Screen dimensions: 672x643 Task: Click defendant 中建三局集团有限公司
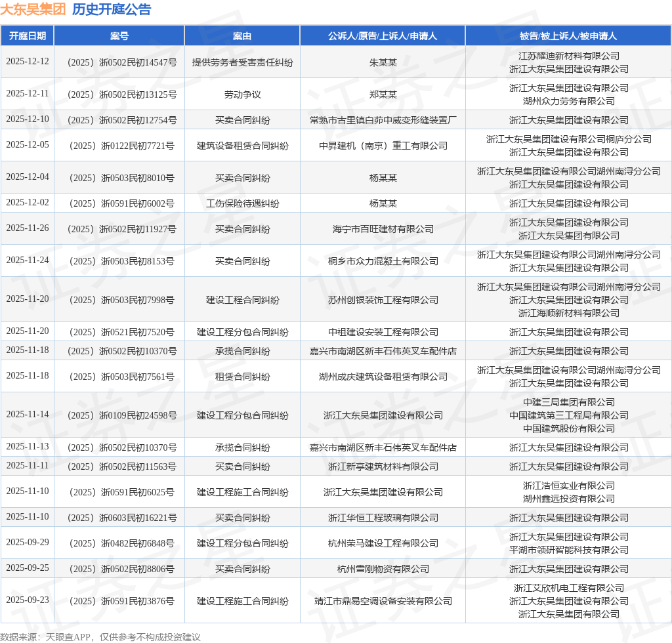tap(568, 402)
